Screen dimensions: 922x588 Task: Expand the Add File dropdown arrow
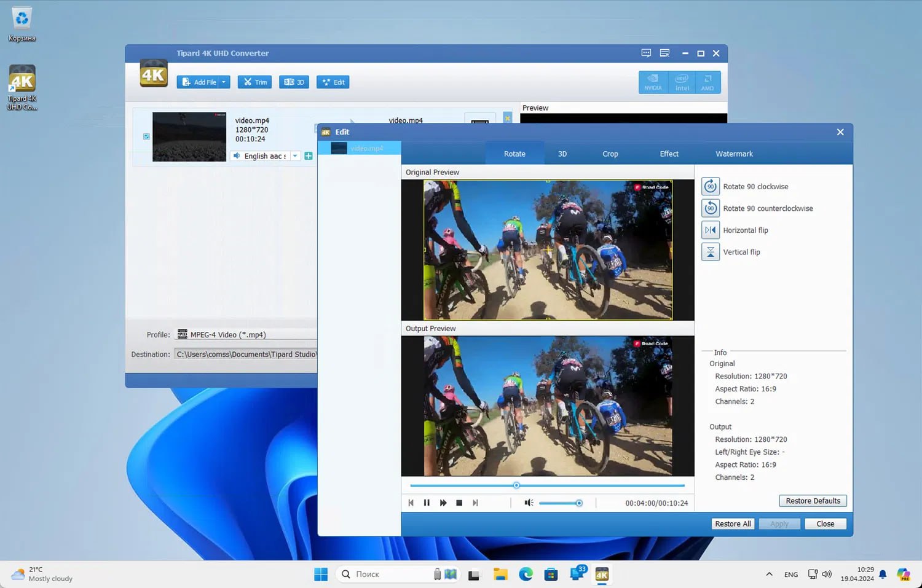click(x=224, y=82)
